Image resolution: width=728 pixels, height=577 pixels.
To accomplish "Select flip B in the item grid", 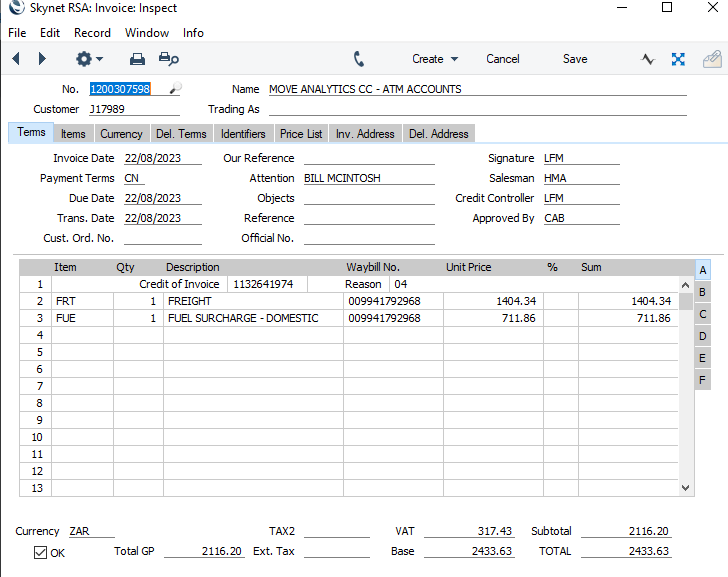I will (x=702, y=292).
